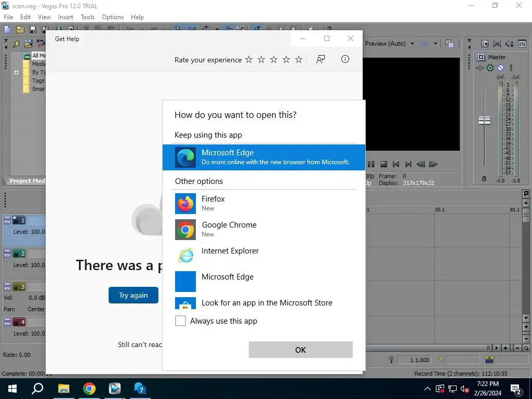Viewport: 532px width, 399px height.
Task: Click the Save floppy disk toolbar icon
Action: 33,30
